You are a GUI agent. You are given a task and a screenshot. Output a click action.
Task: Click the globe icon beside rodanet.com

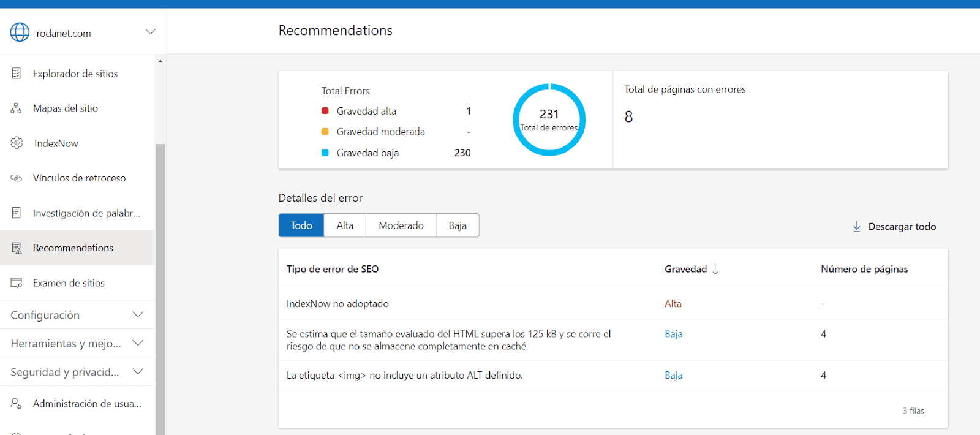coord(20,32)
